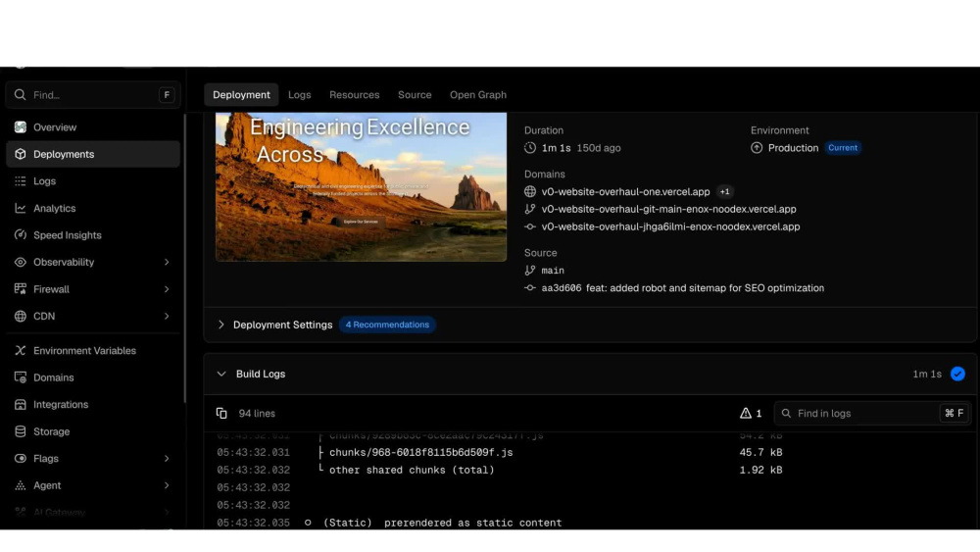
Task: Click the branch icon beside main
Action: pyautogui.click(x=530, y=270)
